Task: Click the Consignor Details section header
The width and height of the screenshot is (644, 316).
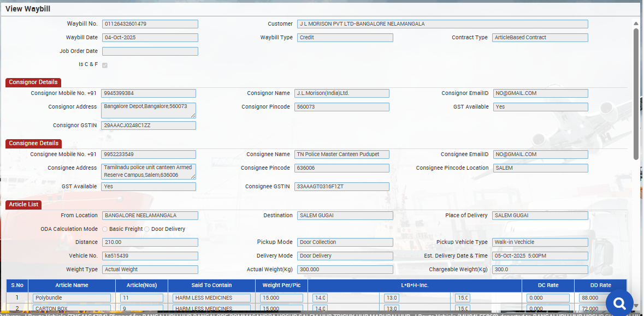Action: (33, 82)
